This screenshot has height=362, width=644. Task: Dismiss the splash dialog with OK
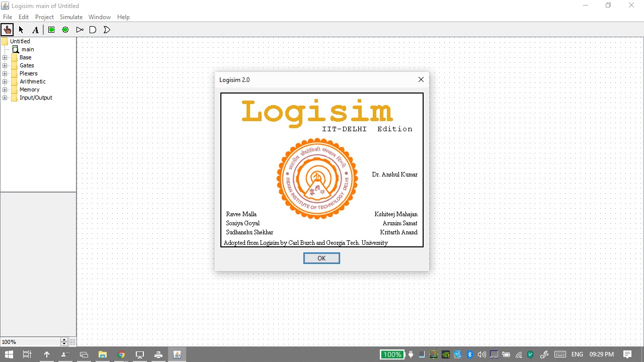(x=321, y=258)
